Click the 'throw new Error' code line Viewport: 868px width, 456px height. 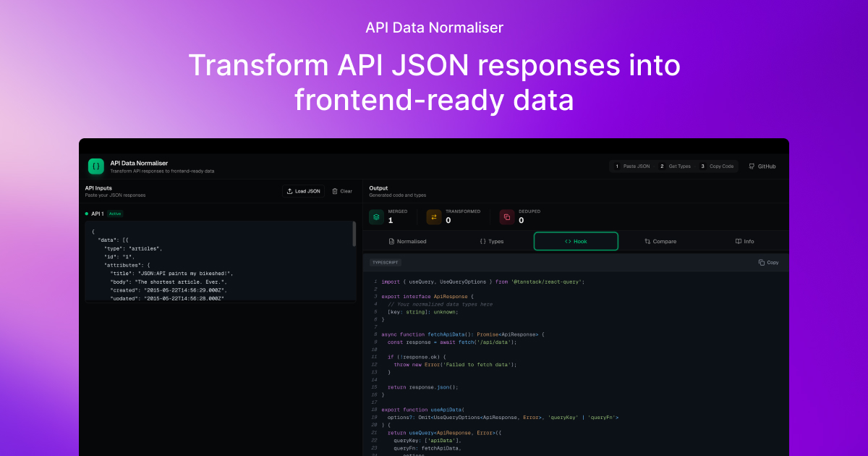pyautogui.click(x=455, y=365)
